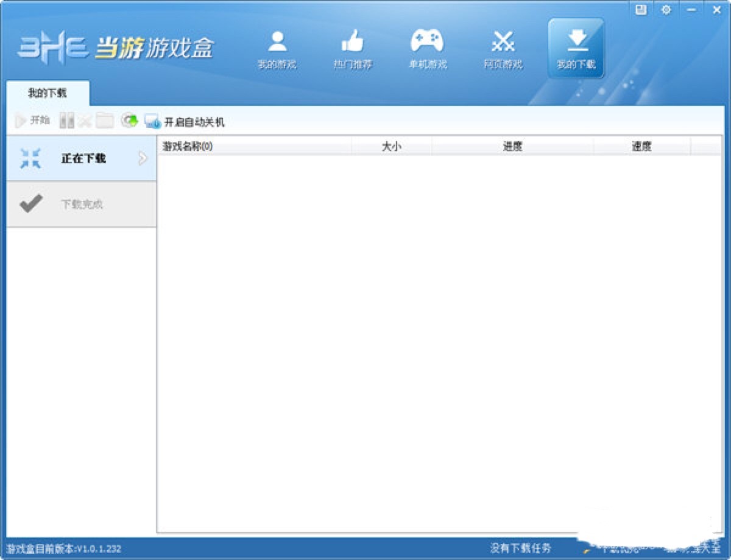Select 下载完成 in the sidebar

81,205
